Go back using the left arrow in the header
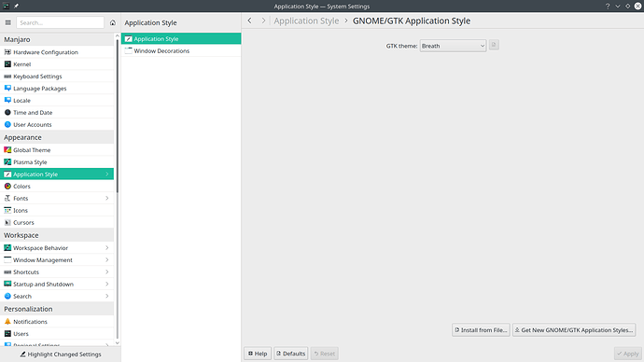Image resolution: width=644 pixels, height=362 pixels. (249, 21)
